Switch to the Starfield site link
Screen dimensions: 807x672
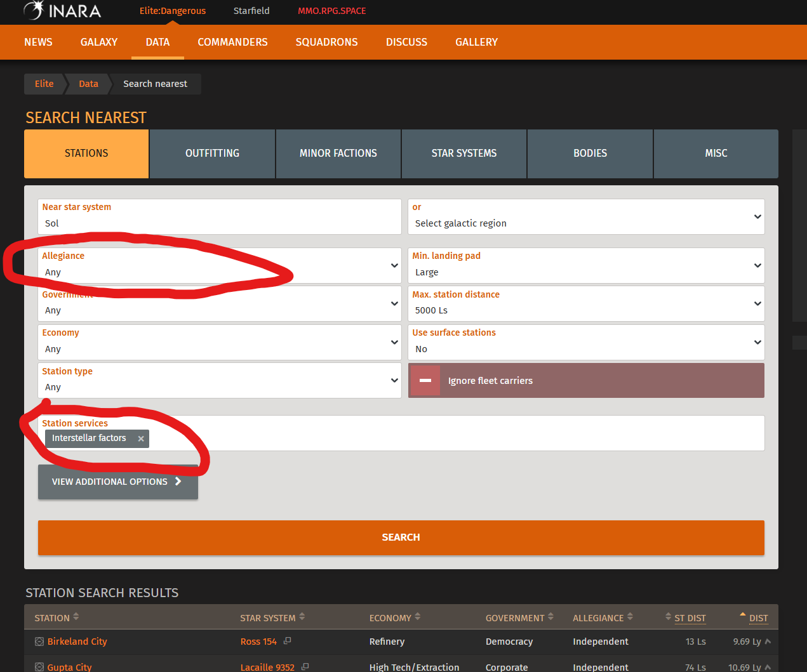(x=251, y=11)
